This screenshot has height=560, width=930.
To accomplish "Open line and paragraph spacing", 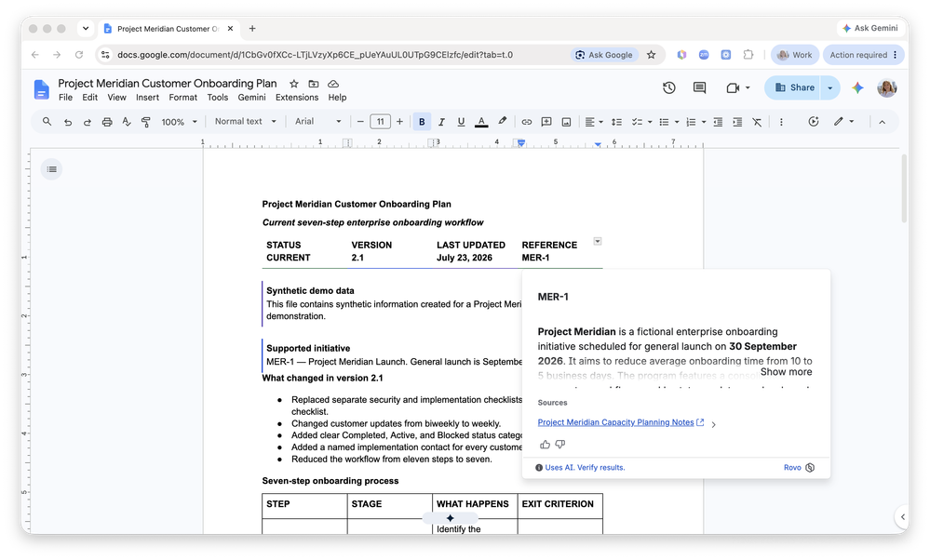I will click(617, 122).
